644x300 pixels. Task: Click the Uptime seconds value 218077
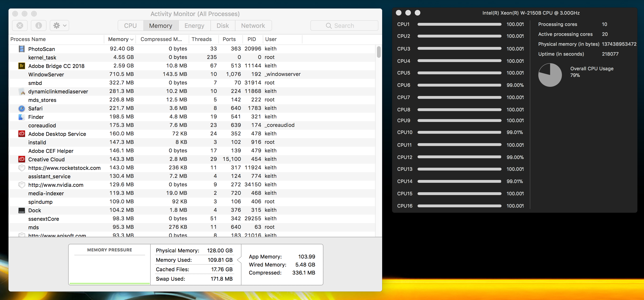(610, 54)
